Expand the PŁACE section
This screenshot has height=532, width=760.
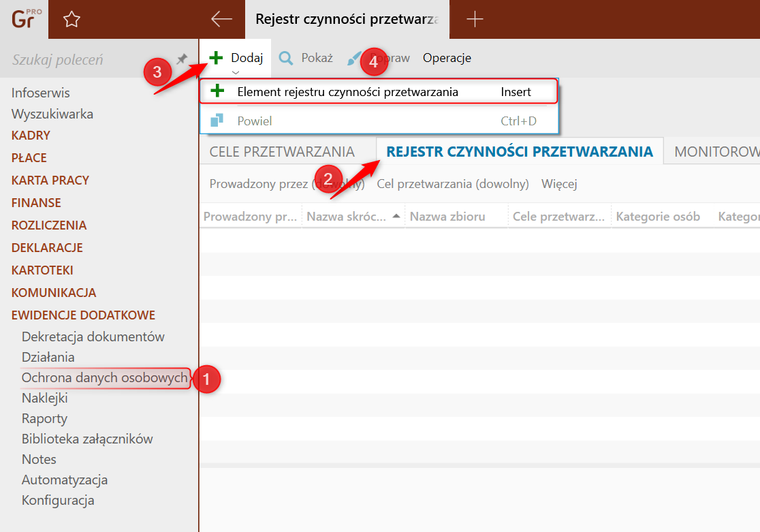(x=29, y=157)
